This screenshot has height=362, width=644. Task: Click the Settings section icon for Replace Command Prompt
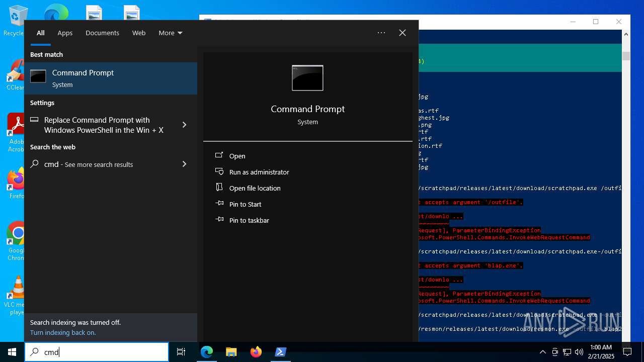point(34,120)
